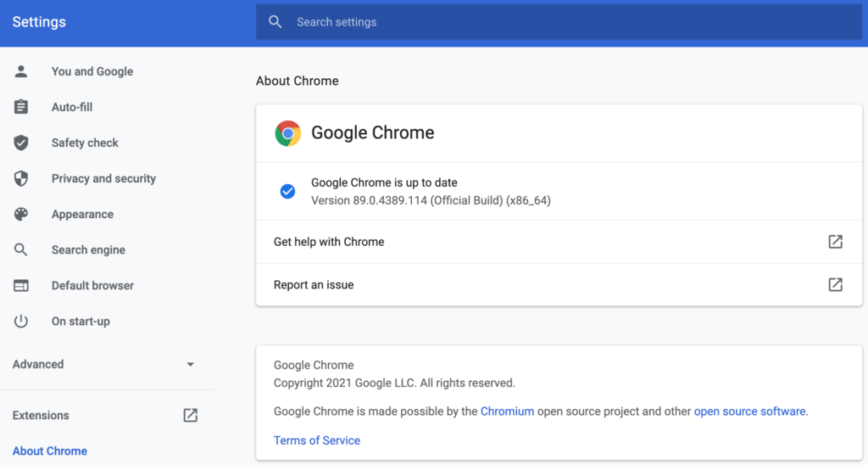
Task: Open external link icon next to Extensions
Action: 191,415
